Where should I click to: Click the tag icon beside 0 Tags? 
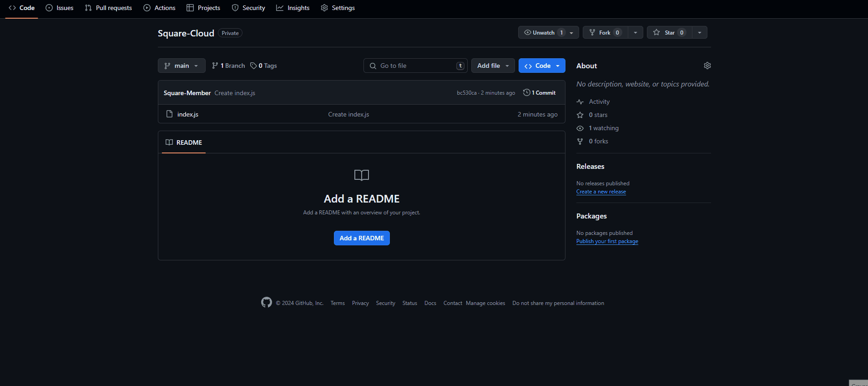[x=253, y=66]
